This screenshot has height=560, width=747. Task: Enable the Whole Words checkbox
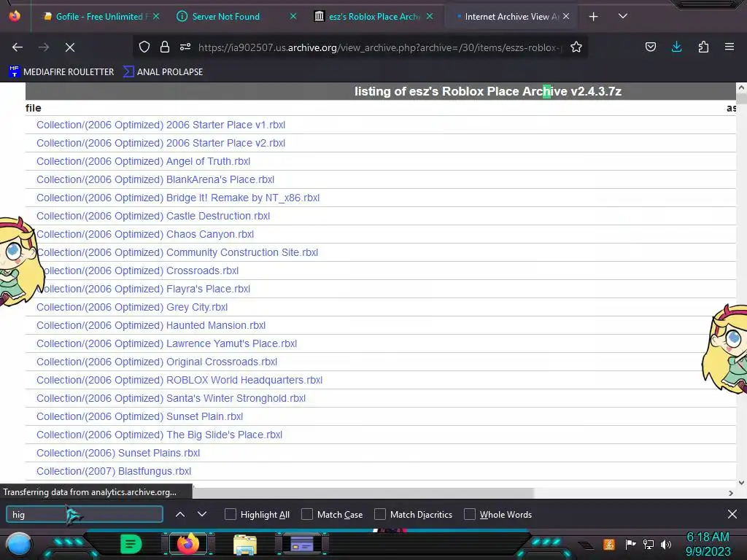tap(470, 514)
